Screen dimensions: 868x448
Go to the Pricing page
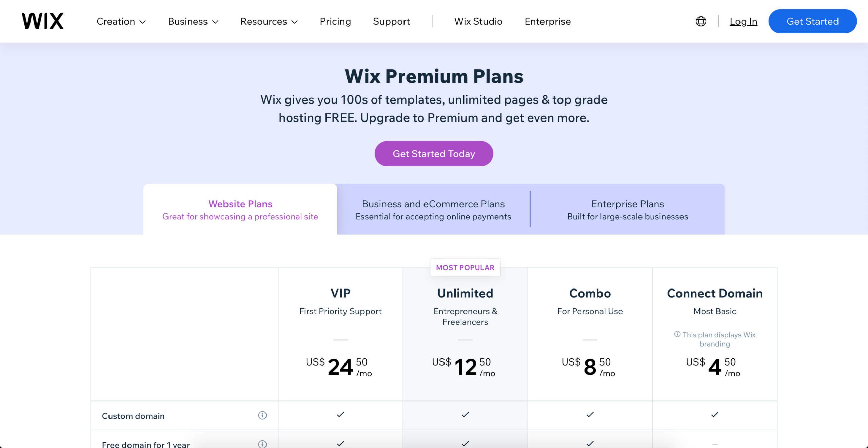335,21
